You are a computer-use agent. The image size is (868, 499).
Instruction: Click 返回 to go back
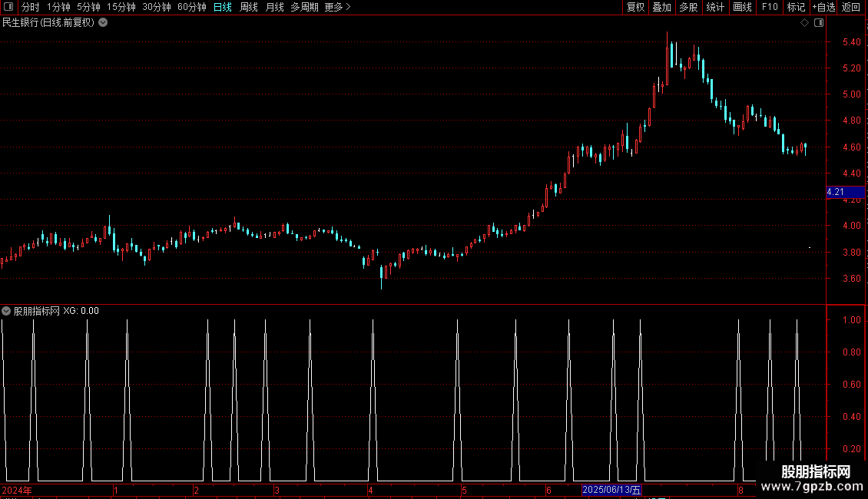851,7
